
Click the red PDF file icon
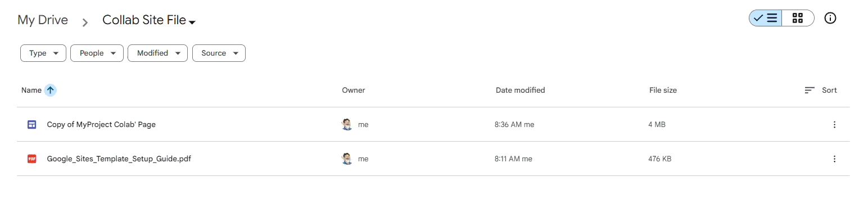[x=31, y=159]
